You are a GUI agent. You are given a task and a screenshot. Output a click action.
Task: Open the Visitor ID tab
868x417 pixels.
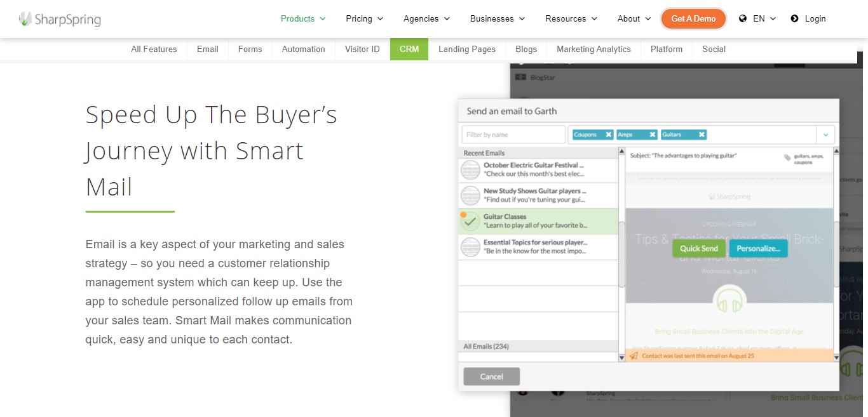pos(362,49)
